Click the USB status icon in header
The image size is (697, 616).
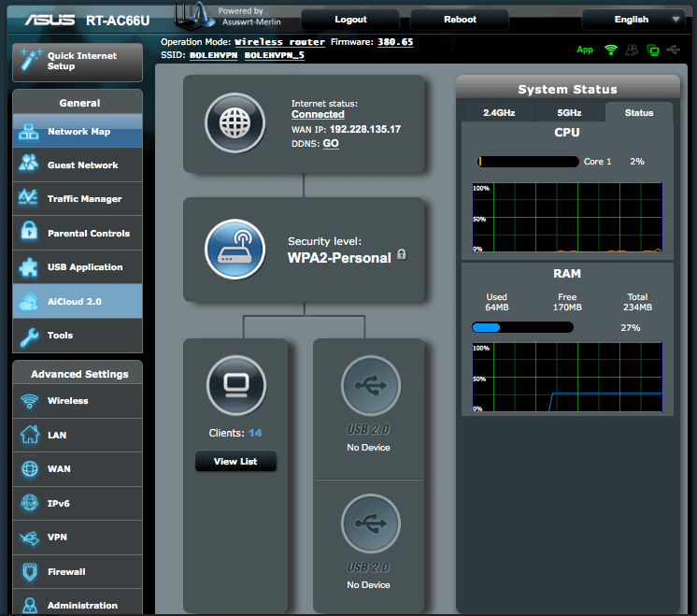point(673,50)
